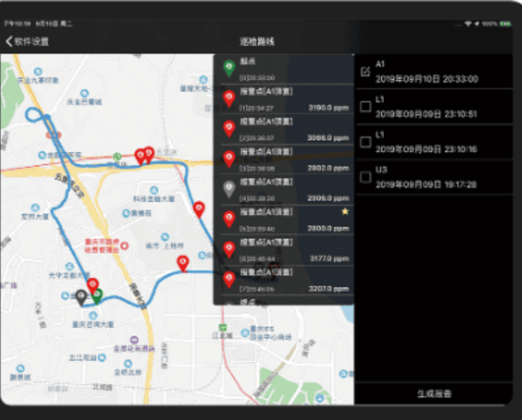Tap 科技金融大厦 POI icon on map
The image size is (522, 420).
pyautogui.click(x=154, y=190)
